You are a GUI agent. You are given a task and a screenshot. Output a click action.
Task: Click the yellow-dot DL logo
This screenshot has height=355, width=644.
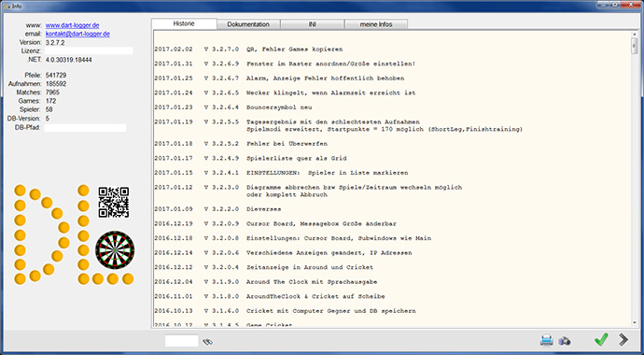[74, 234]
